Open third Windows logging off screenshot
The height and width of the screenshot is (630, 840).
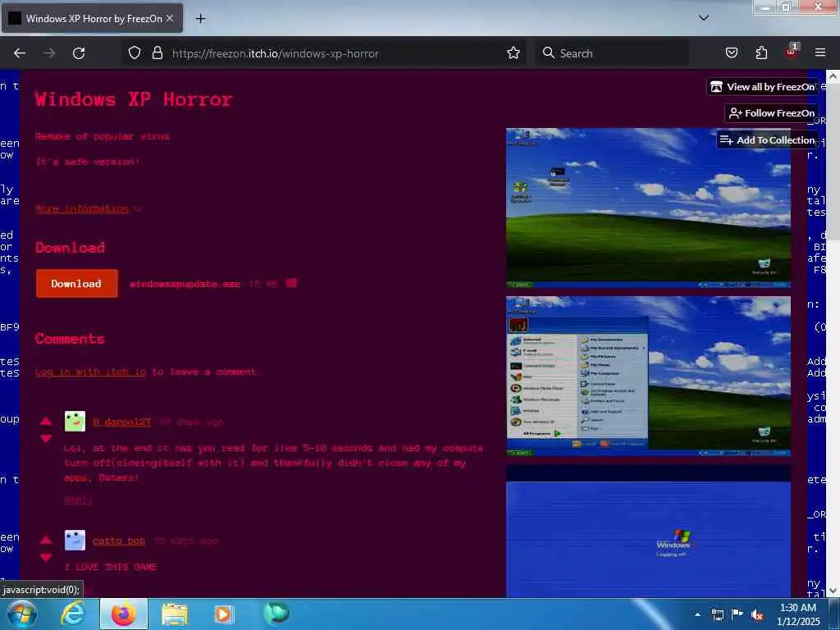click(648, 531)
